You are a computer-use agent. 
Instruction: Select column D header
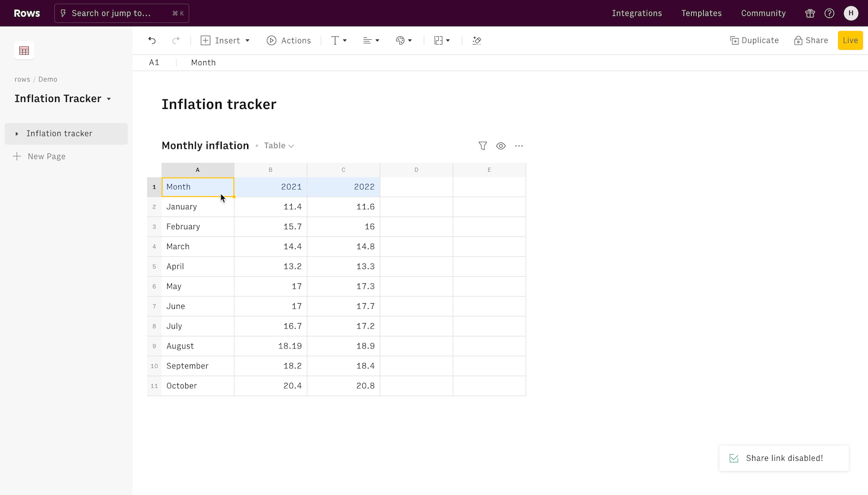tap(417, 170)
